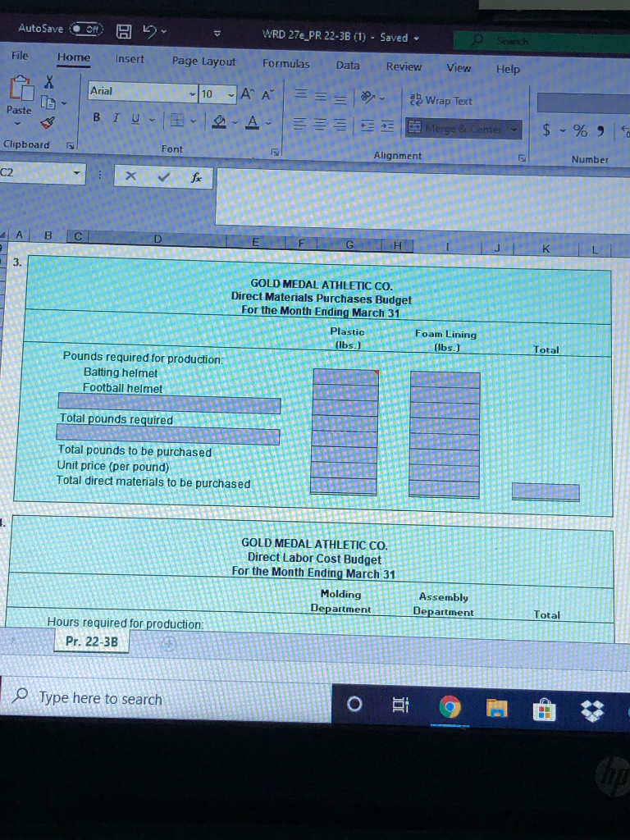Click the Increase Font Size icon
Screen dimensions: 630x840
click(246, 94)
